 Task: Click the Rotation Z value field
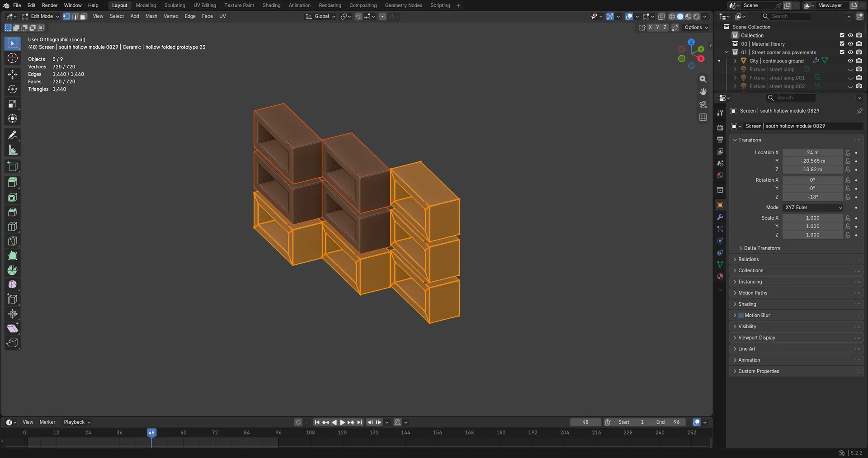point(813,197)
